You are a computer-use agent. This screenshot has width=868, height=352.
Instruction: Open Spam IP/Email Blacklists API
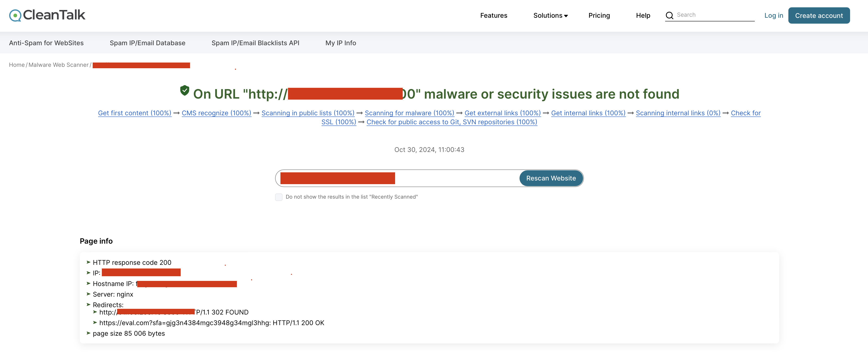point(255,43)
